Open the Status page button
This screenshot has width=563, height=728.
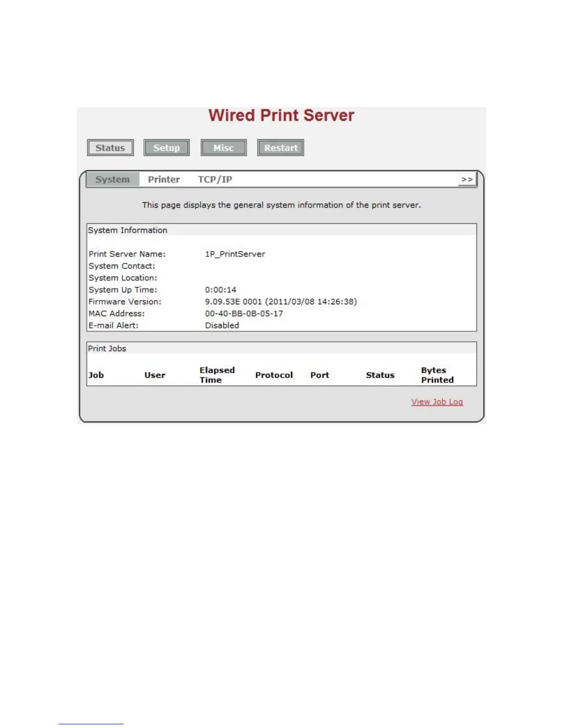click(x=110, y=148)
